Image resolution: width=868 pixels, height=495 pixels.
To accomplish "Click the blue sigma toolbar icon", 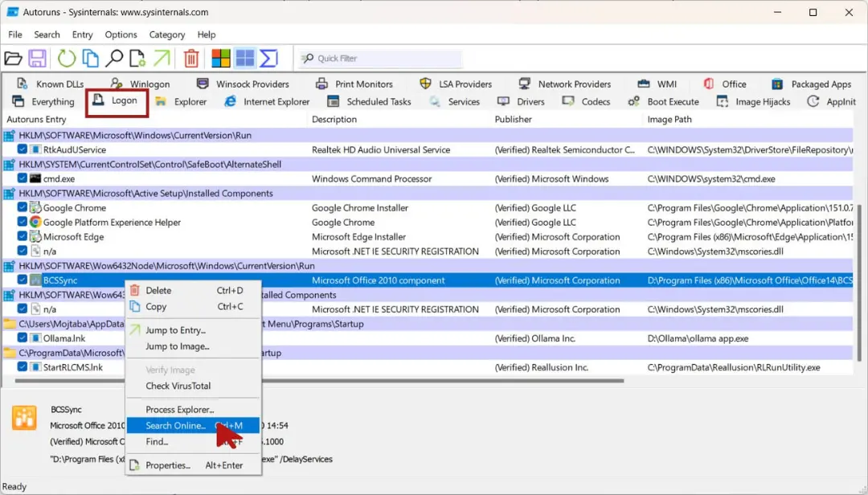I will pyautogui.click(x=268, y=58).
